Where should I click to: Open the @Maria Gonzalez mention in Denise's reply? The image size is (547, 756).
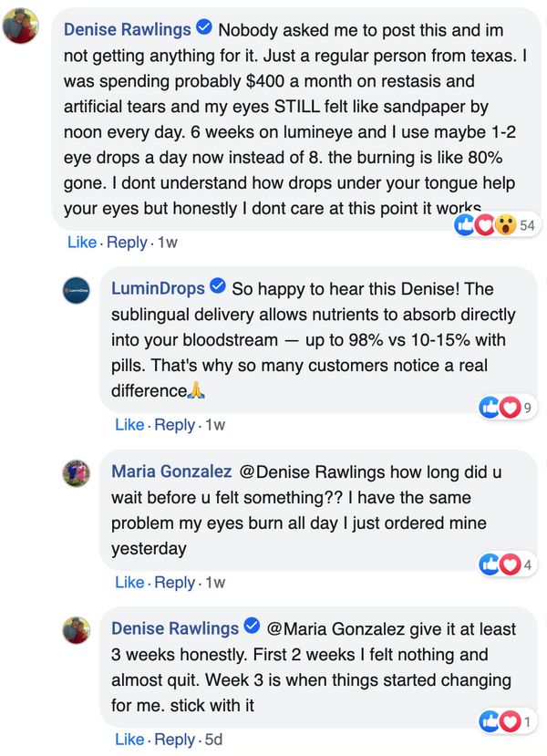click(335, 628)
